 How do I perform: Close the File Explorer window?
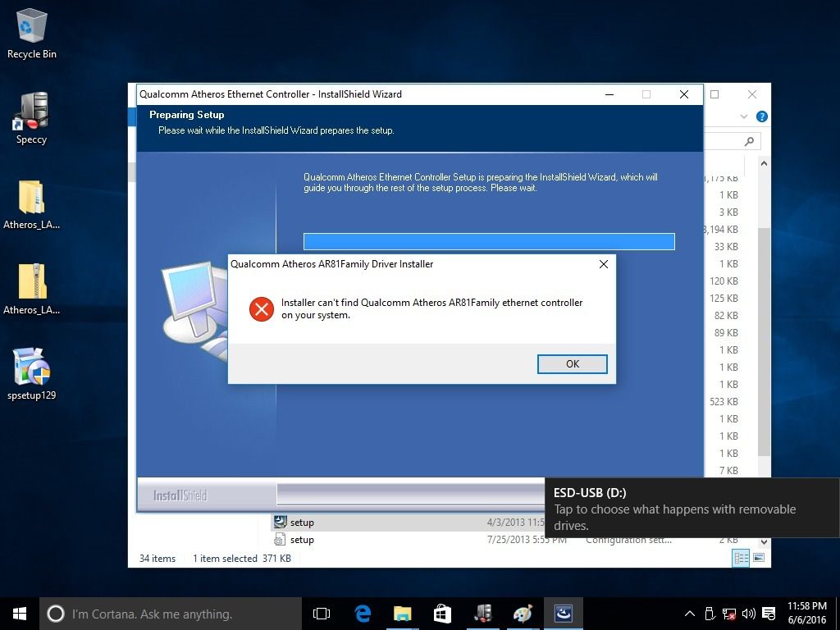click(752, 94)
